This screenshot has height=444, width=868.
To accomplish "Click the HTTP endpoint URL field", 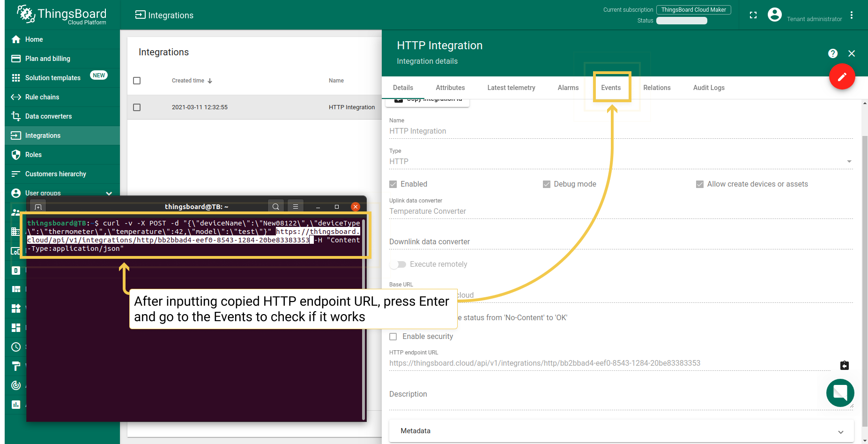I will point(610,363).
